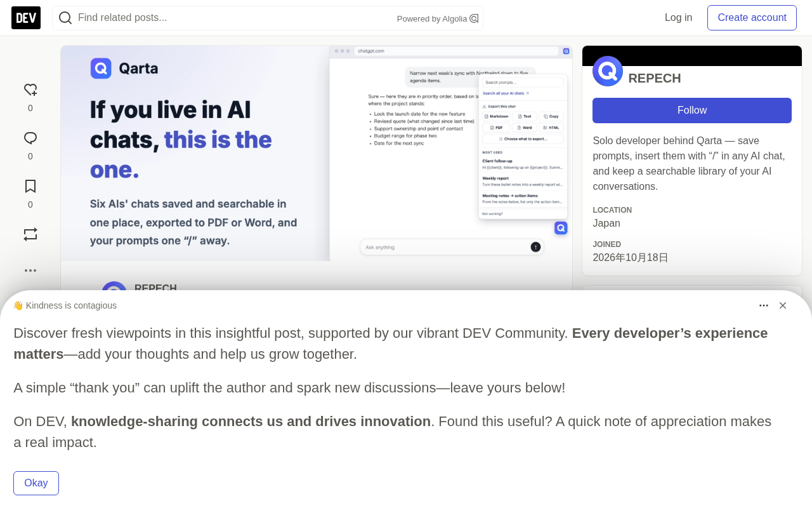The height and width of the screenshot is (508, 812).
Task: Follow the REPECH author
Action: click(x=692, y=110)
